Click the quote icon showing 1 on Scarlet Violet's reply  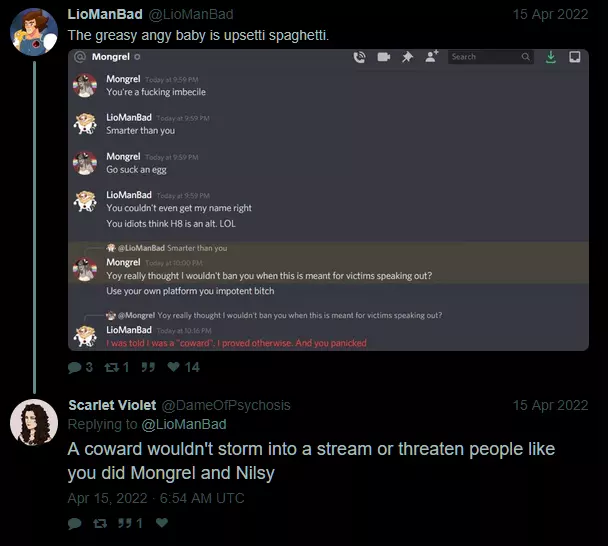(x=125, y=523)
